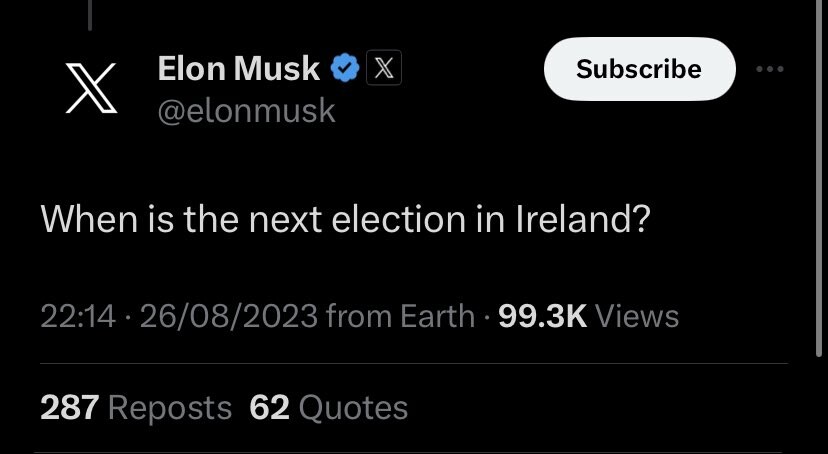Viewport: 828px width, 454px height.
Task: Click the word 'Ireland?' in the post
Action: pyautogui.click(x=582, y=219)
